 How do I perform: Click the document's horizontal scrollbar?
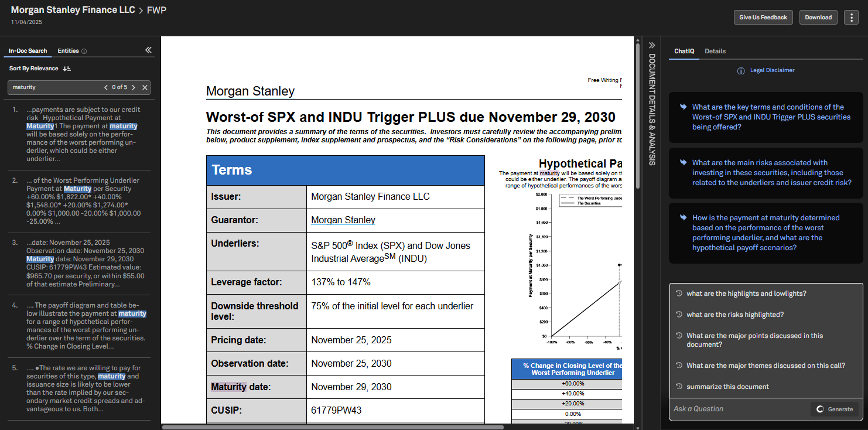click(x=333, y=427)
